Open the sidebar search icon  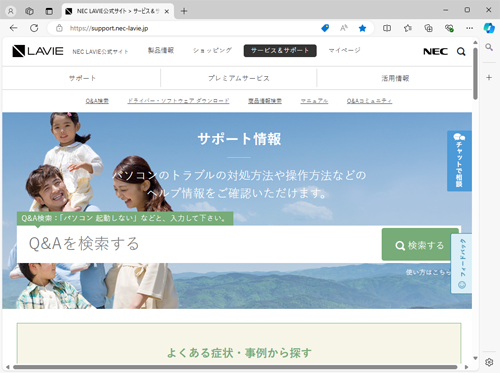(x=489, y=47)
